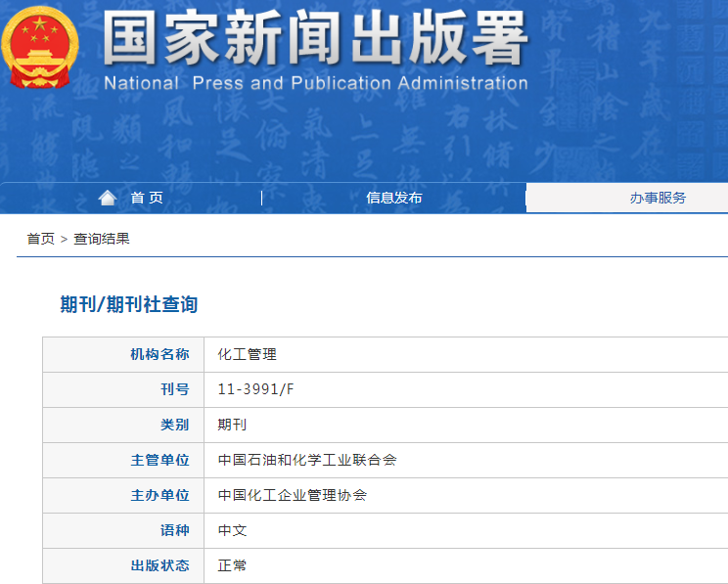Select the 化工管理 organization name value
The image size is (728, 584).
(248, 354)
